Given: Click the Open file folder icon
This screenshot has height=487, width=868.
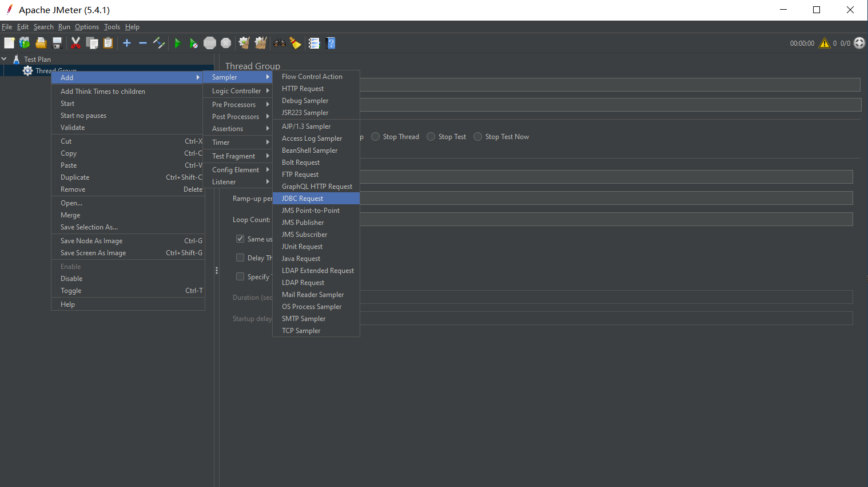Looking at the screenshot, I should [x=41, y=43].
